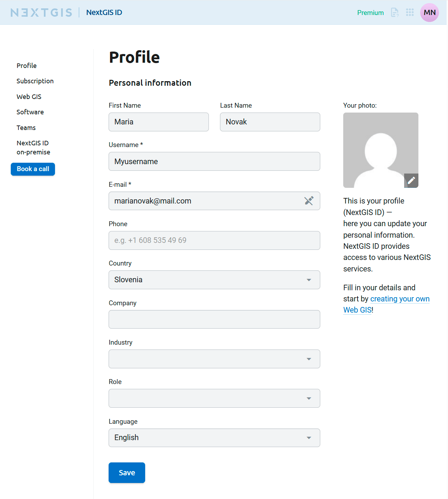Follow the creating your own Web GIS link
Image resolution: width=448 pixels, height=499 pixels.
tap(400, 299)
